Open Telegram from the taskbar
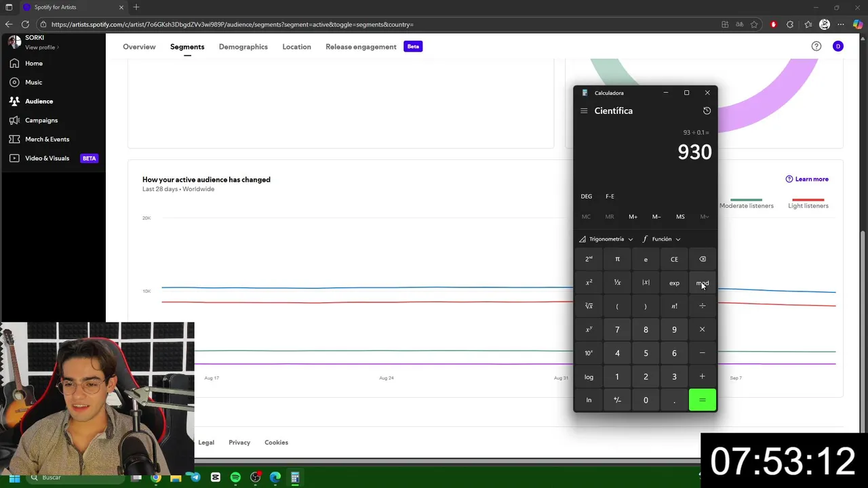Viewport: 868px width, 488px height. (x=195, y=477)
